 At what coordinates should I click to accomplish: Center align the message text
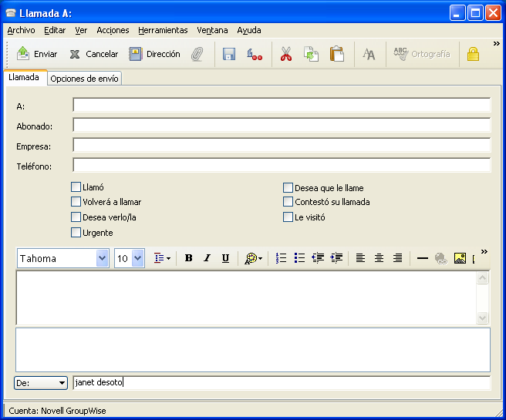379,259
